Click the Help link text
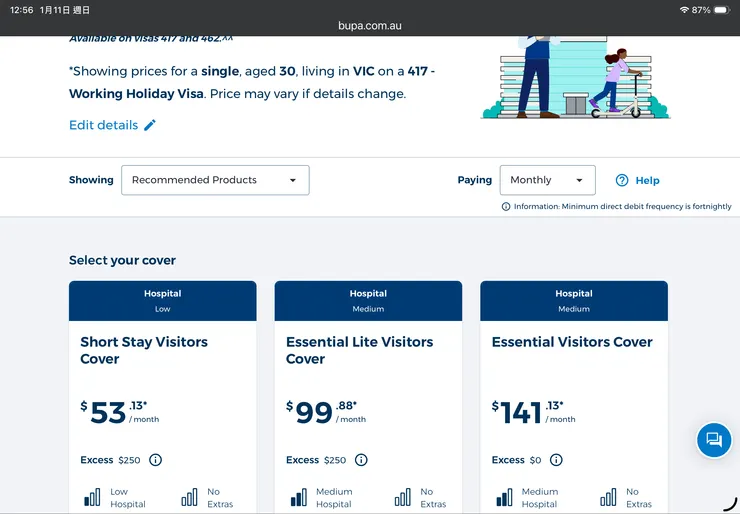Viewport: 740px width, 514px height. [647, 180]
